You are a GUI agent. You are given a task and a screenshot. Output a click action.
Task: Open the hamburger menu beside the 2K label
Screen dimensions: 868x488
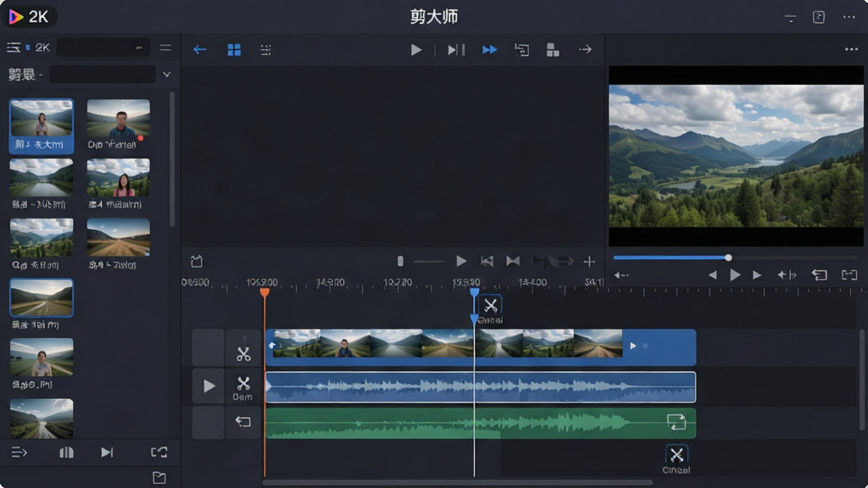14,47
